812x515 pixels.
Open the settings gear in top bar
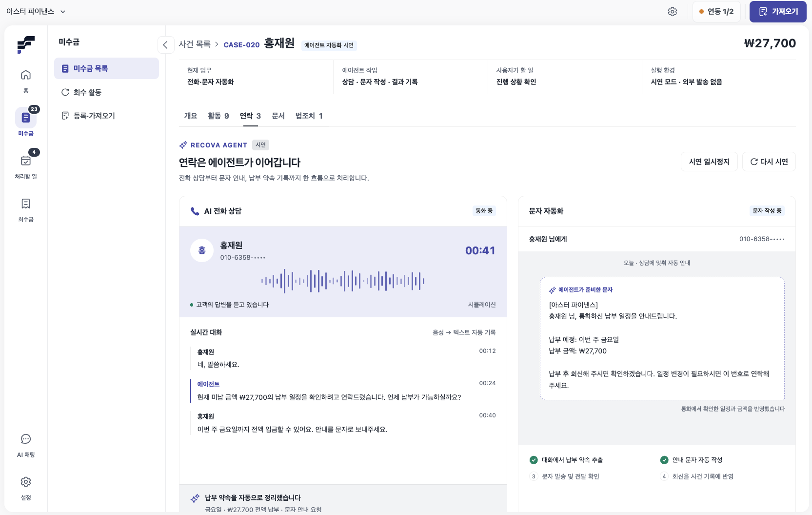pyautogui.click(x=673, y=12)
